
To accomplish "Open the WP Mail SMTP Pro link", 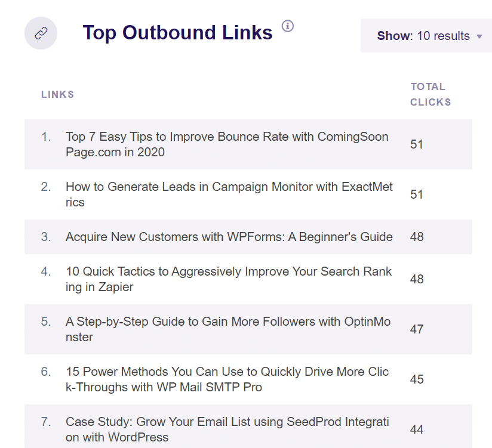I will 227,379.
